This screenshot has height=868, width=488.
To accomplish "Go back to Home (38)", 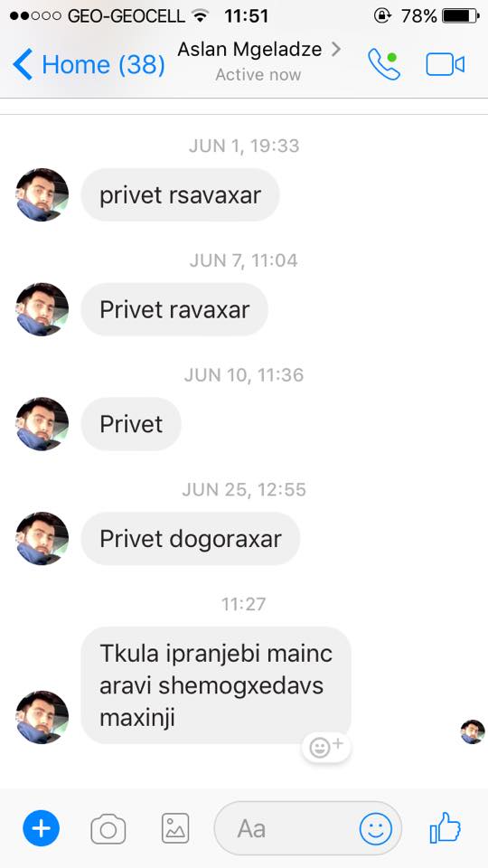I will (89, 64).
